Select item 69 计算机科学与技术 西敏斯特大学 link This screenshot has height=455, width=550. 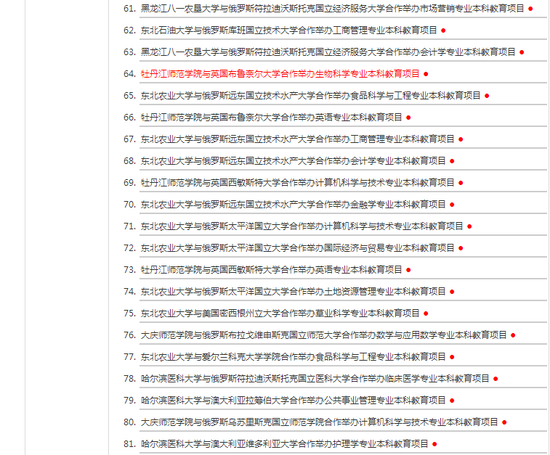tap(298, 182)
